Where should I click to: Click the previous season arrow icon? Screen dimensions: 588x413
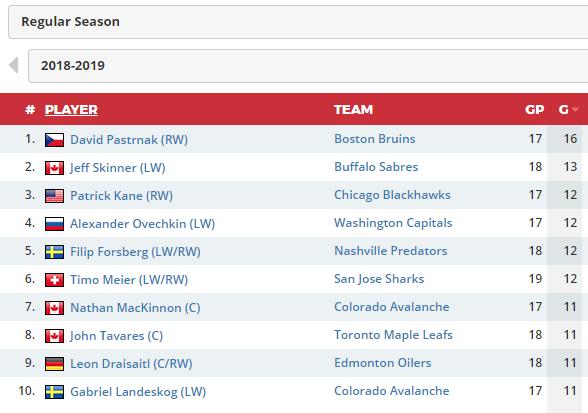(14, 65)
